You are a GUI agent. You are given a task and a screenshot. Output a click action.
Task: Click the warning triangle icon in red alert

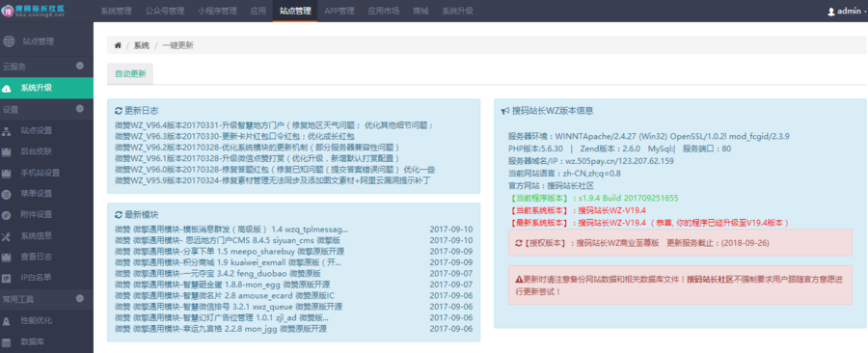point(519,280)
